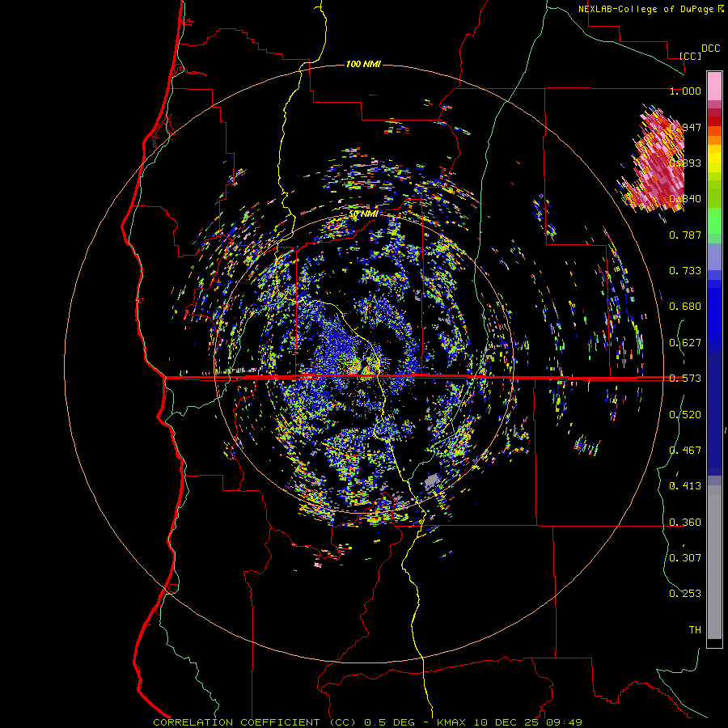Click the 09:49 timestamp in the caption

coord(564,722)
